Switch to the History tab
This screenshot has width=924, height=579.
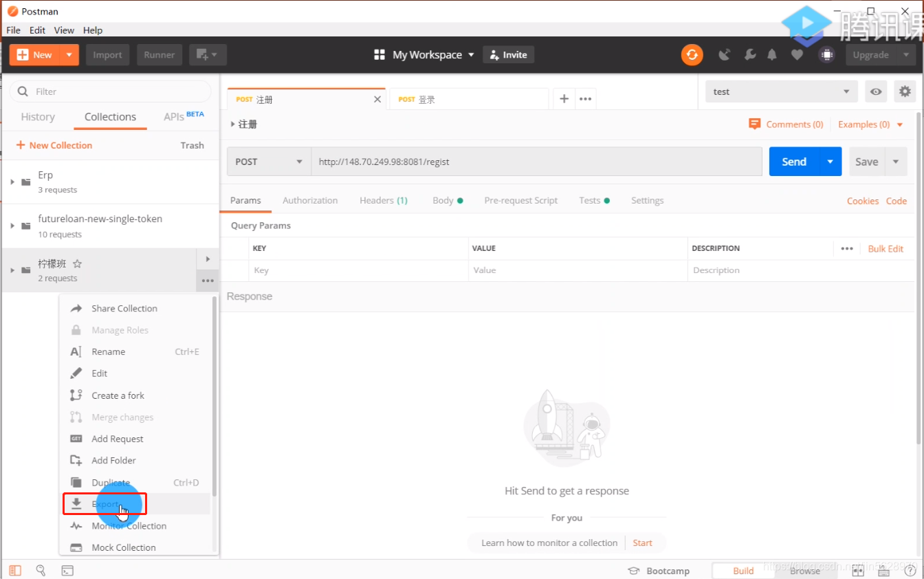(x=38, y=117)
